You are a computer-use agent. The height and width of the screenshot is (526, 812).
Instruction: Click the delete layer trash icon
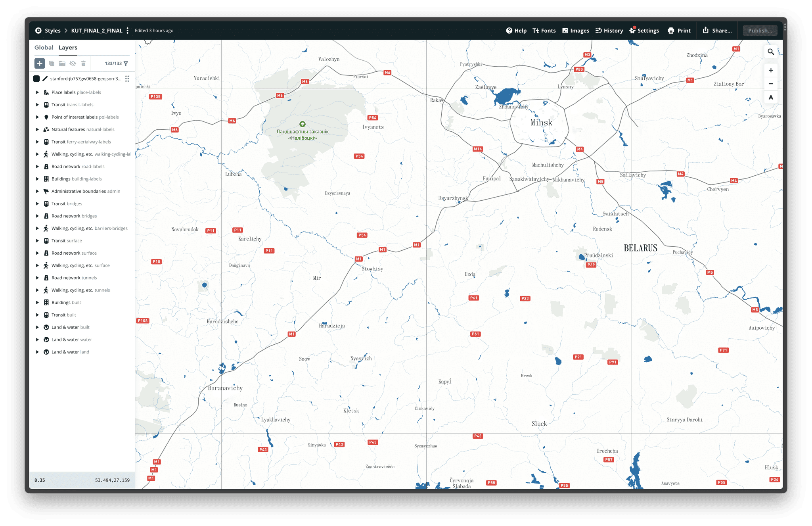[x=83, y=63]
